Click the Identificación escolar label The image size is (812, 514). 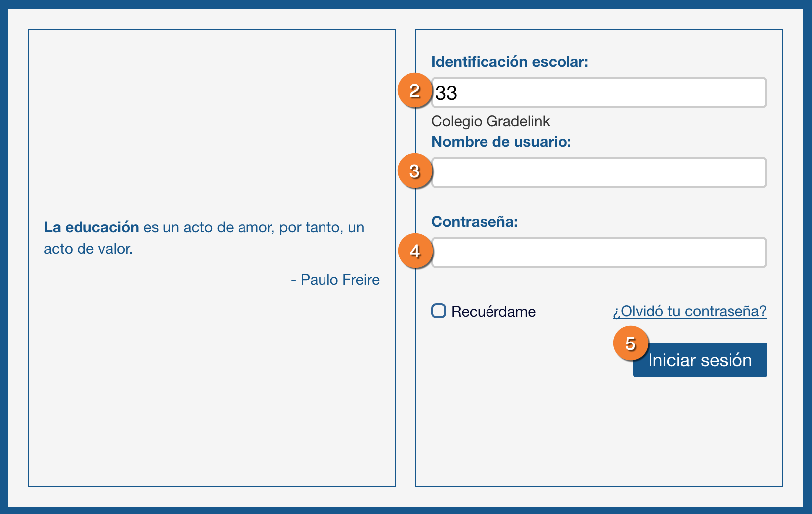tap(509, 62)
